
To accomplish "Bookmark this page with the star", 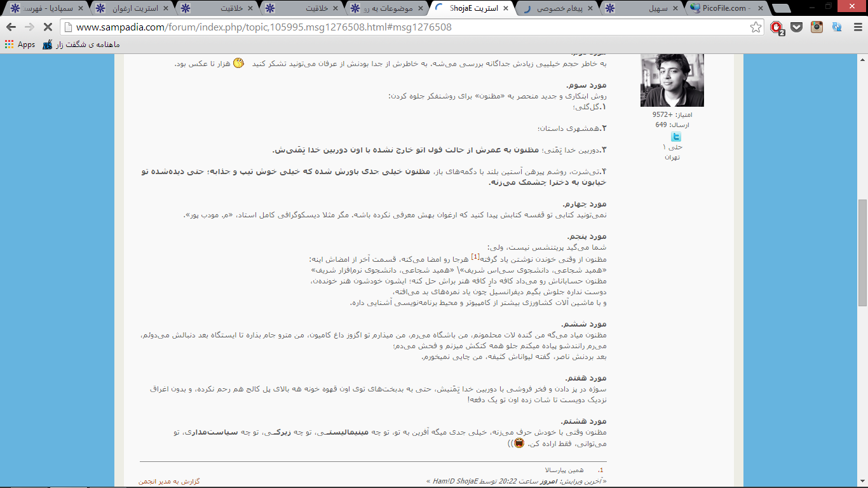I will tap(756, 27).
